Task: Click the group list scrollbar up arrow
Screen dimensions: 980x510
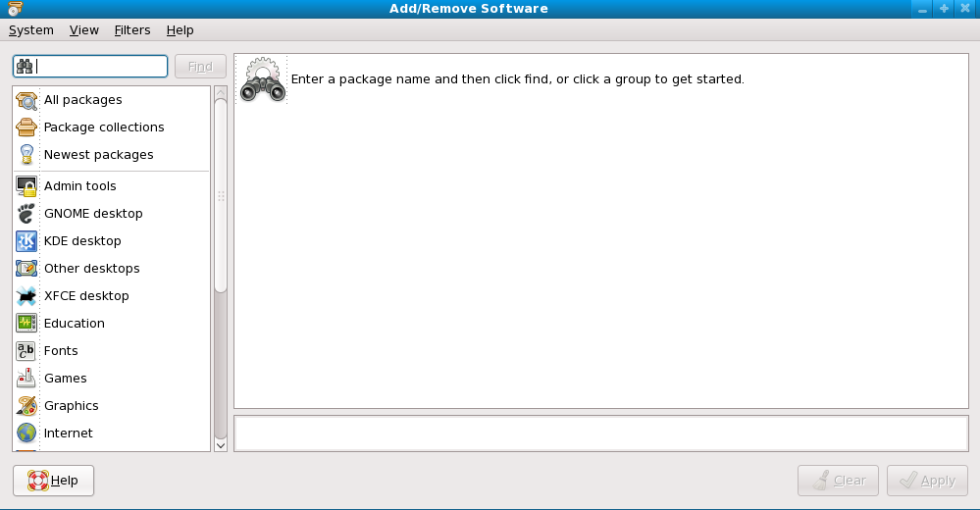Action: pyautogui.click(x=221, y=92)
